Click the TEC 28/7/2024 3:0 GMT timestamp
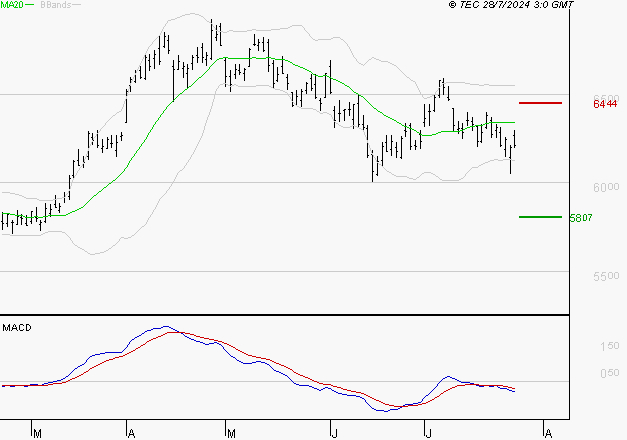 tap(511, 4)
